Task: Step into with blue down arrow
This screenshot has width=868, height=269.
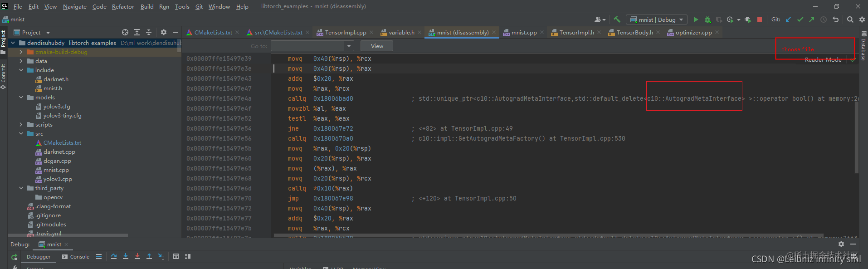Action: pos(126,256)
